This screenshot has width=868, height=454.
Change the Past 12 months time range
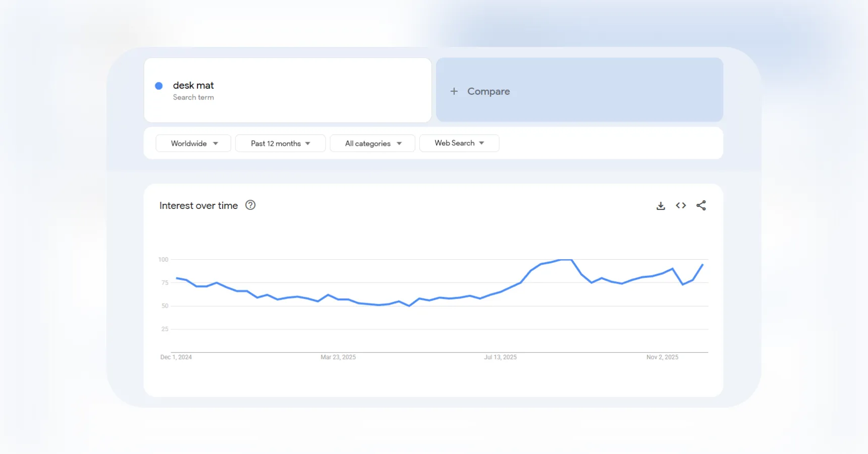pyautogui.click(x=280, y=143)
